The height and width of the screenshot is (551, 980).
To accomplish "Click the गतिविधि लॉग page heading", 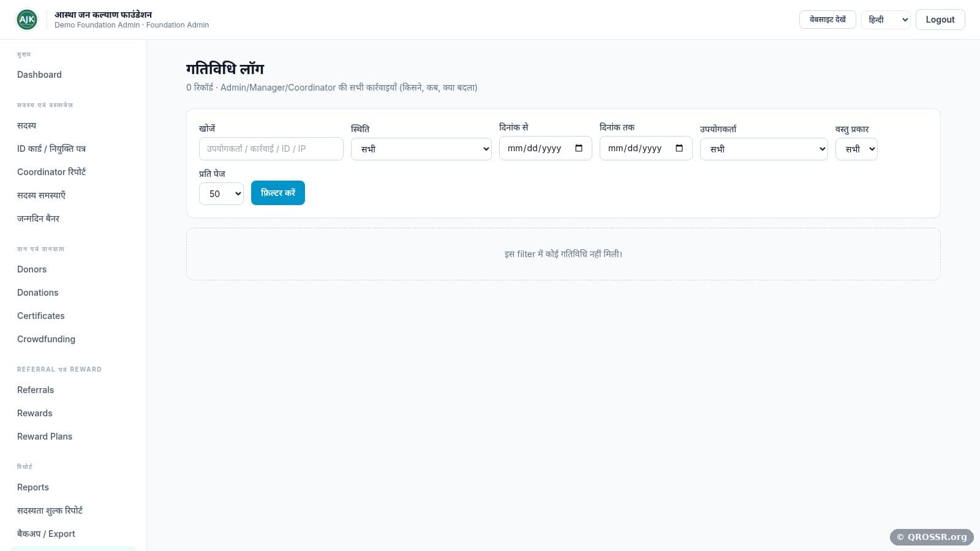I will [225, 69].
